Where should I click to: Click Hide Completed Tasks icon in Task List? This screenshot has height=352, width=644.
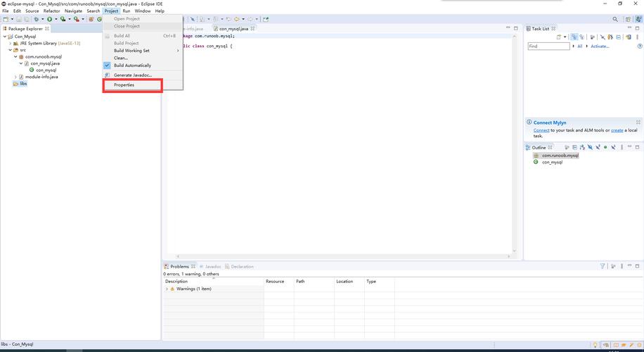coord(603,37)
